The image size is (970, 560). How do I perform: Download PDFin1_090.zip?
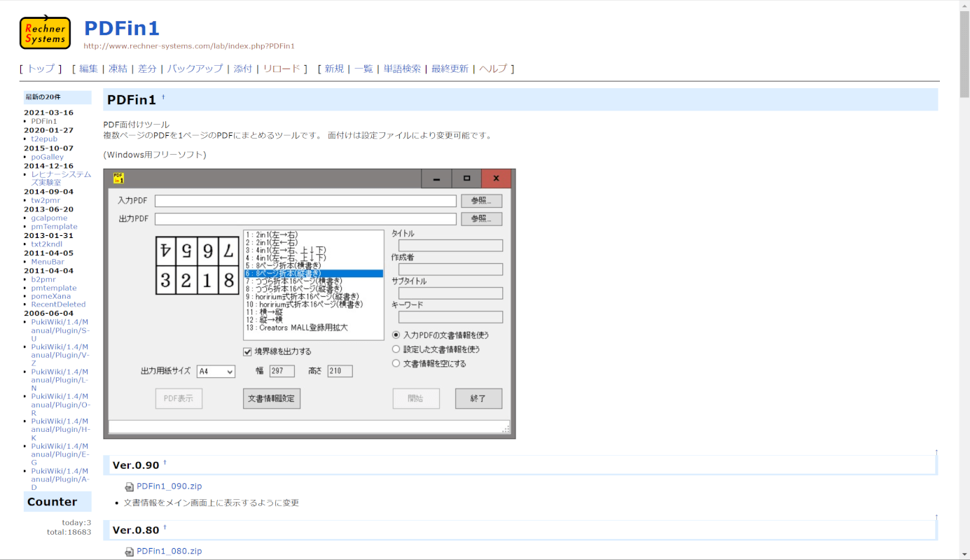(x=169, y=486)
